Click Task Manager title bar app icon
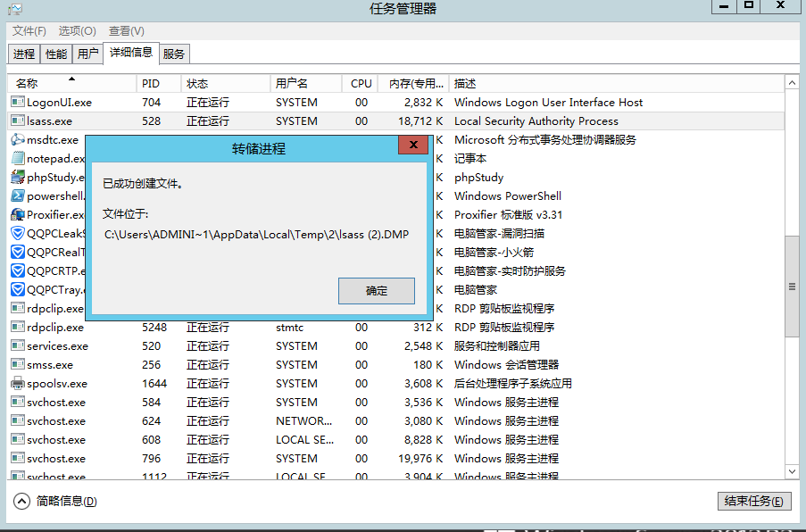The height and width of the screenshot is (532, 806). [15, 9]
